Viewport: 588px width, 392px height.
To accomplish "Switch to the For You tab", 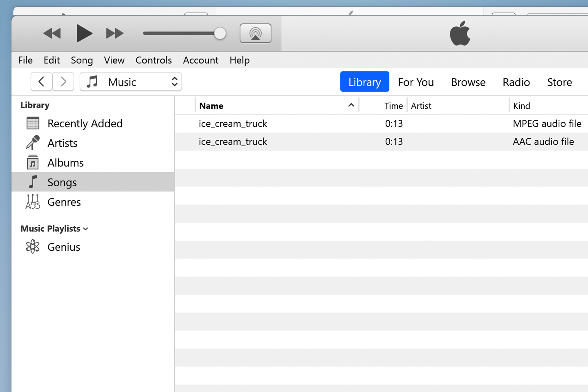I will pyautogui.click(x=416, y=82).
